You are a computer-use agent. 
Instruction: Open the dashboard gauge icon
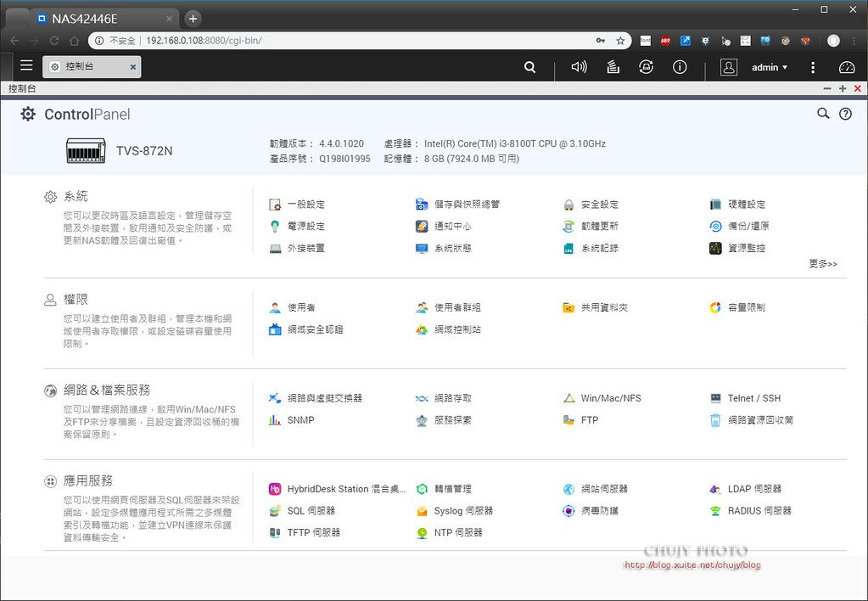pos(847,67)
